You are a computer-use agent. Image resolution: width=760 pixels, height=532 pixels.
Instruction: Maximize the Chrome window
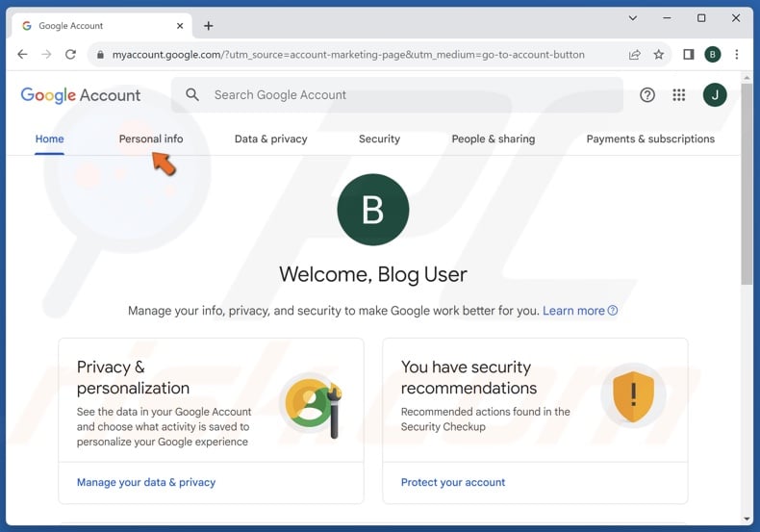point(701,18)
